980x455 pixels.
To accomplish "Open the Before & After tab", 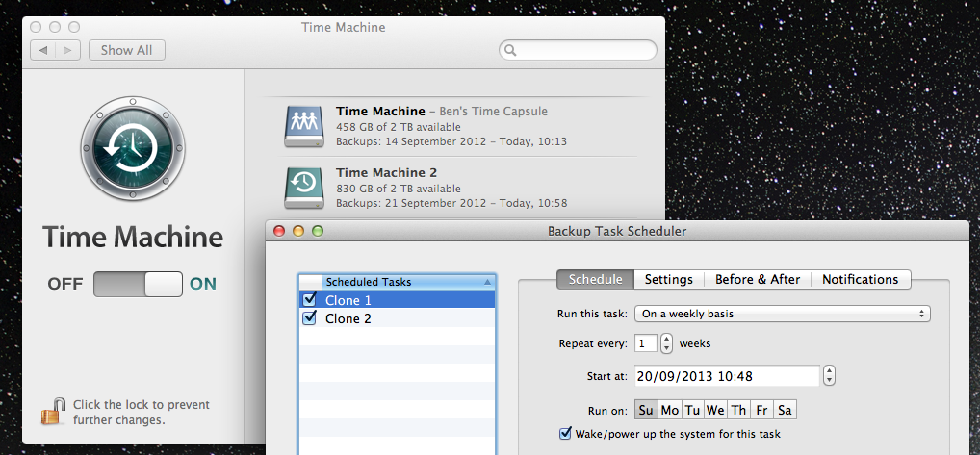I will point(757,279).
